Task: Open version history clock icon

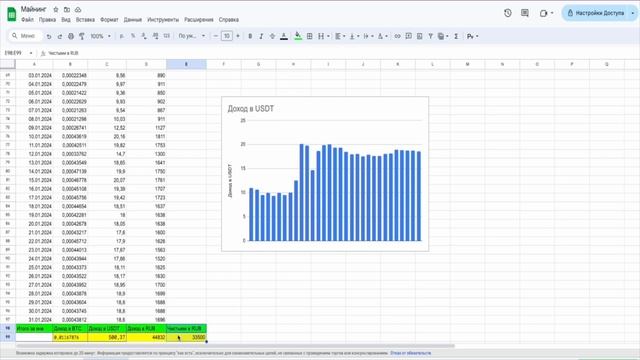Action: 507,13
